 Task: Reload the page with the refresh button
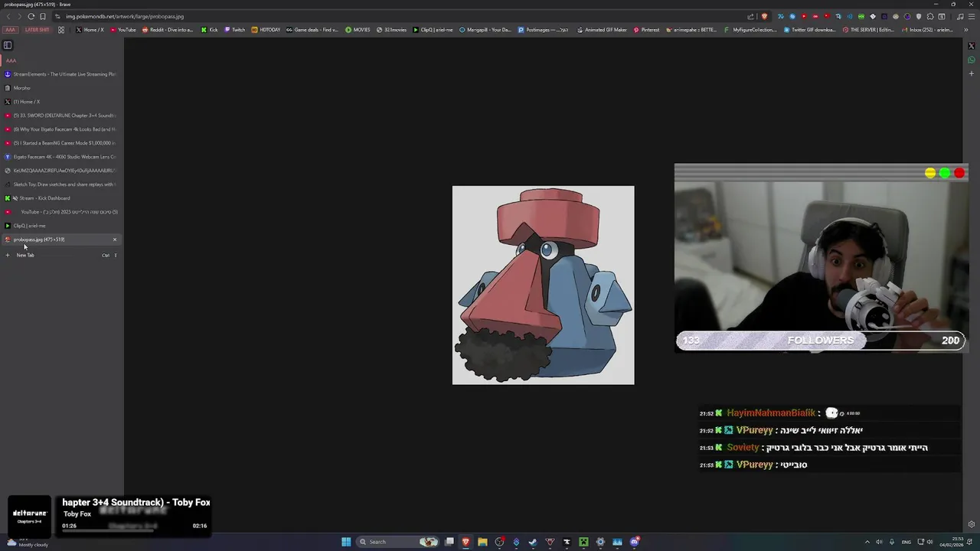click(x=31, y=16)
